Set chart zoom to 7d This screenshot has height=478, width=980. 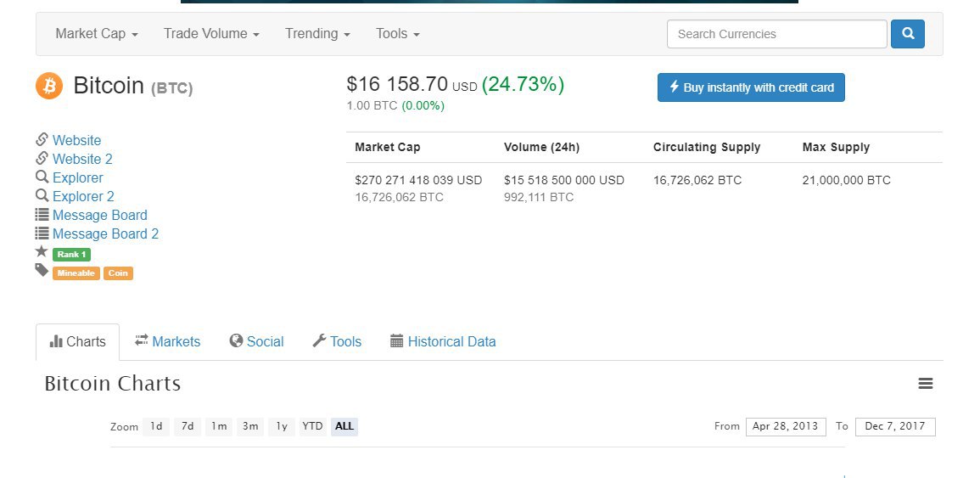tap(188, 427)
